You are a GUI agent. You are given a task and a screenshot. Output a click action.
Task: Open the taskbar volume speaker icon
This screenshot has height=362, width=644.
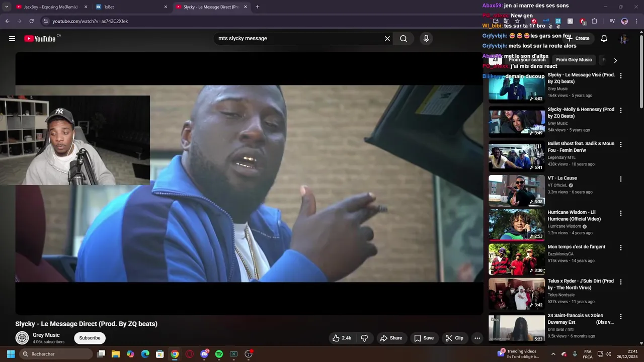(608, 354)
